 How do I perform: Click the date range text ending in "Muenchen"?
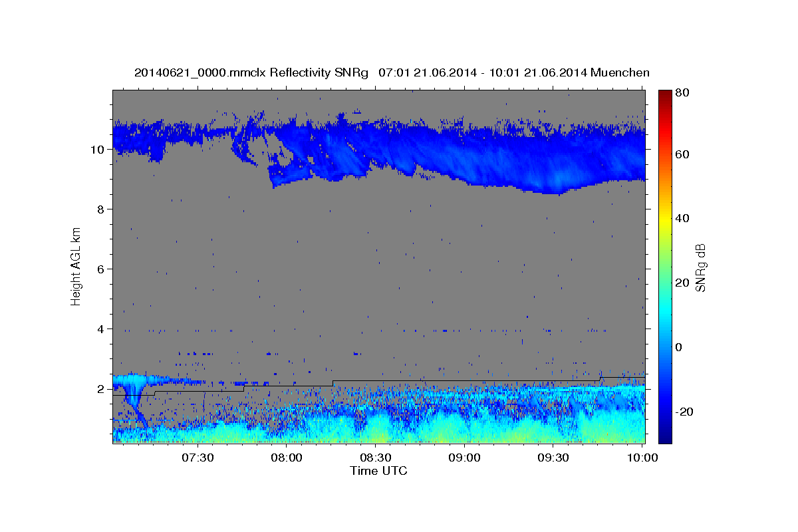click(514, 72)
